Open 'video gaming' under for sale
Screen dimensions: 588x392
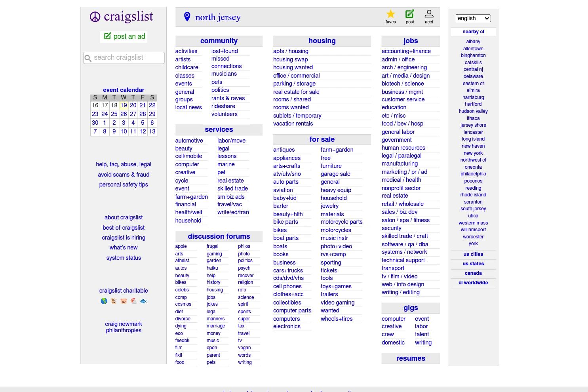[x=337, y=303]
